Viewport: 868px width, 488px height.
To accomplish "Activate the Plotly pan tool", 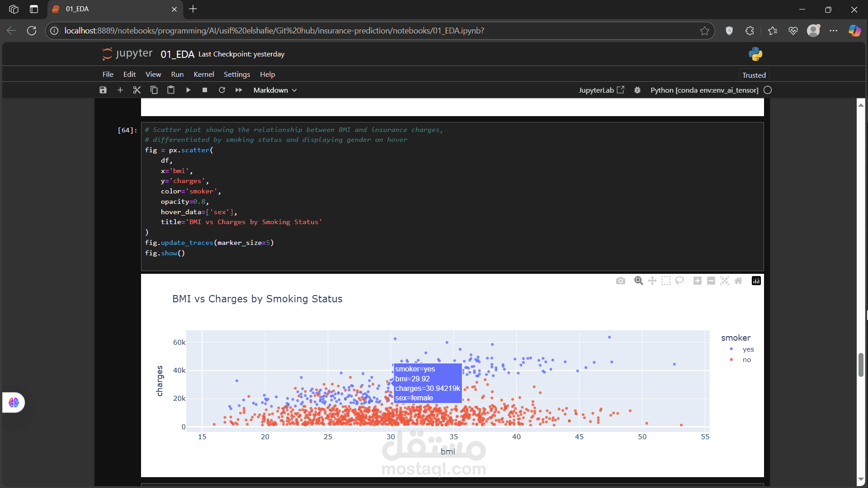I will coord(652,281).
